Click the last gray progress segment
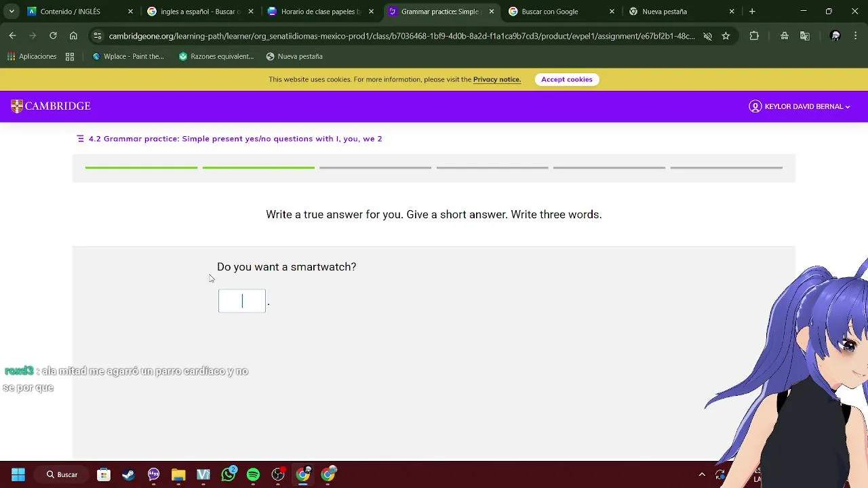Screen dimensions: 868x488 point(726,167)
